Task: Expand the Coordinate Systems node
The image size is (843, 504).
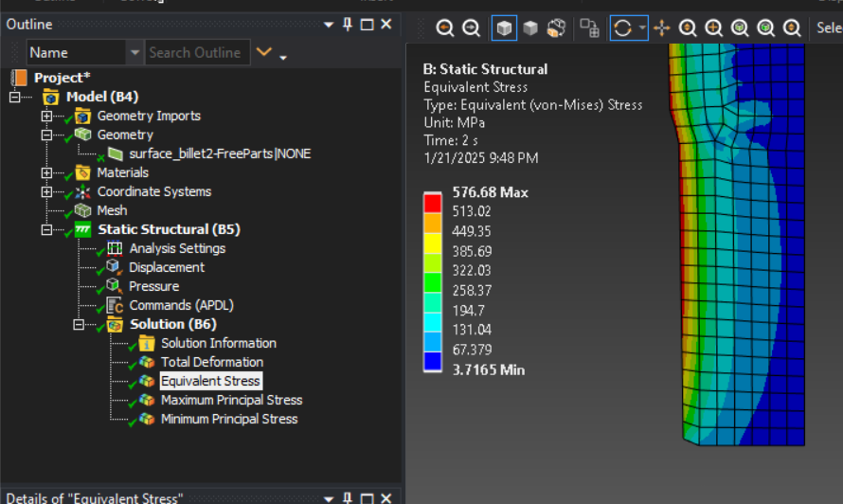Action: click(46, 192)
